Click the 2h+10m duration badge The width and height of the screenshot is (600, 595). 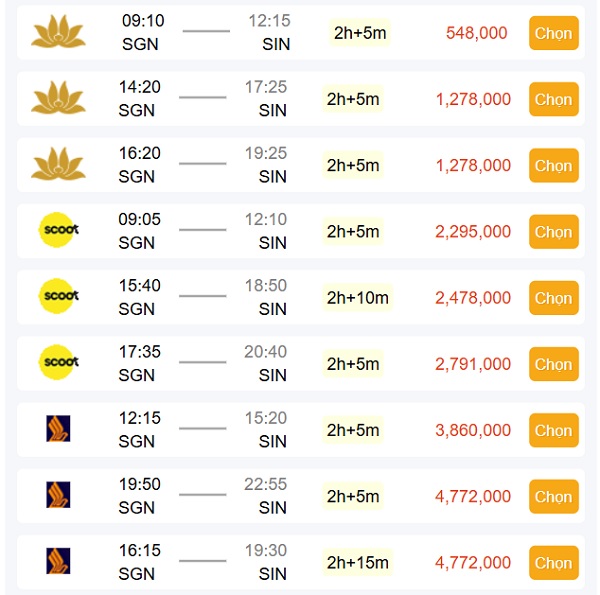coord(357,298)
